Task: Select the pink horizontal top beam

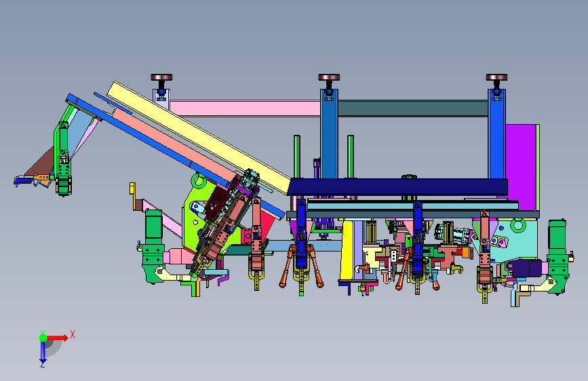Action: [x=245, y=108]
